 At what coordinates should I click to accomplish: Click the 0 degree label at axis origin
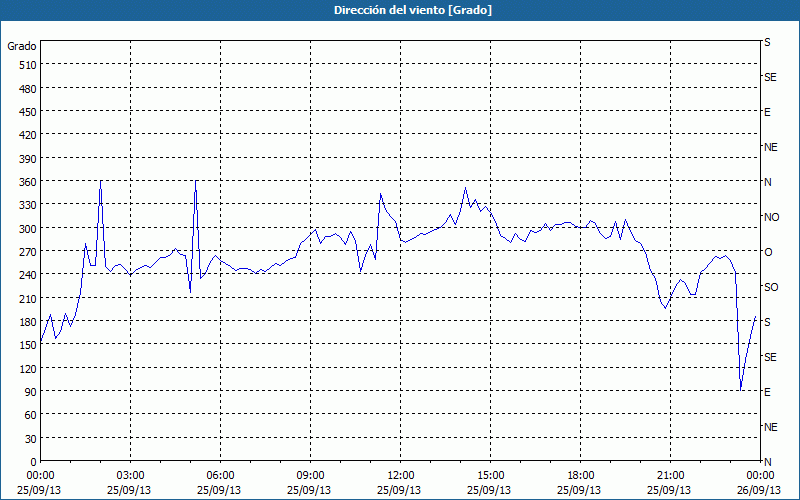[34, 462]
